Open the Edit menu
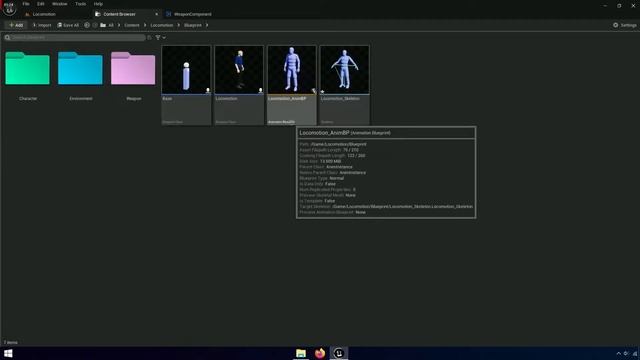Screen dimensions: 640x360 point(40,4)
